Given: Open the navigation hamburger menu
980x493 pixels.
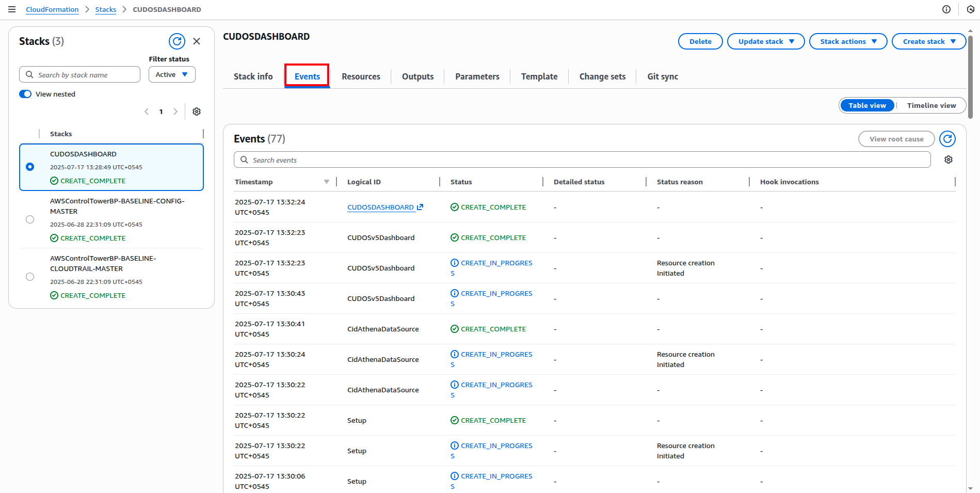Looking at the screenshot, I should [12, 9].
